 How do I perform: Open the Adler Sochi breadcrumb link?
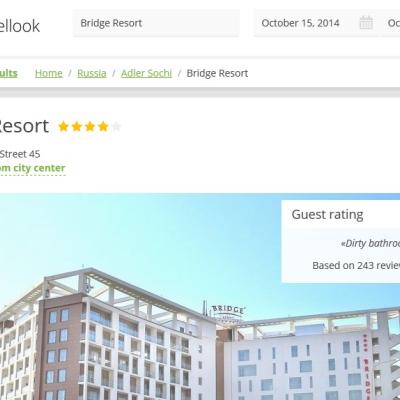[146, 73]
